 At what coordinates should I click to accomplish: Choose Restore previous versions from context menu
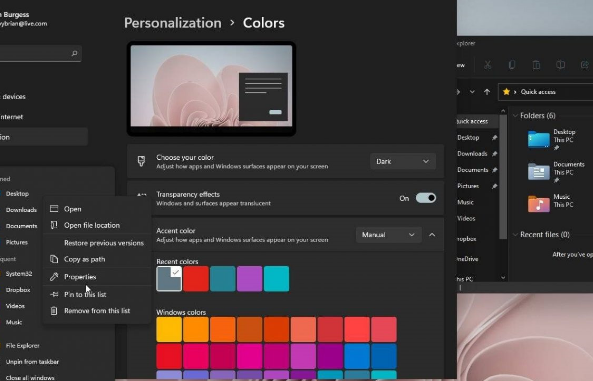coord(104,243)
